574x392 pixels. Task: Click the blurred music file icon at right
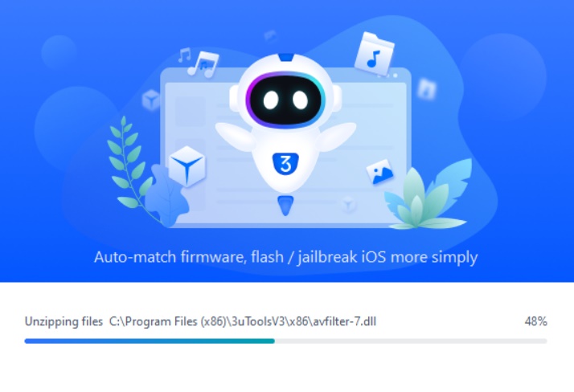point(427,89)
